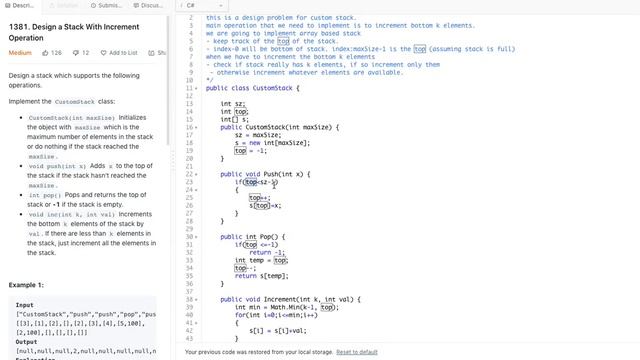Click code line 'for(int i=0;i<=min;i++)'
This screenshot has height=360, width=640.
[x=276, y=315]
